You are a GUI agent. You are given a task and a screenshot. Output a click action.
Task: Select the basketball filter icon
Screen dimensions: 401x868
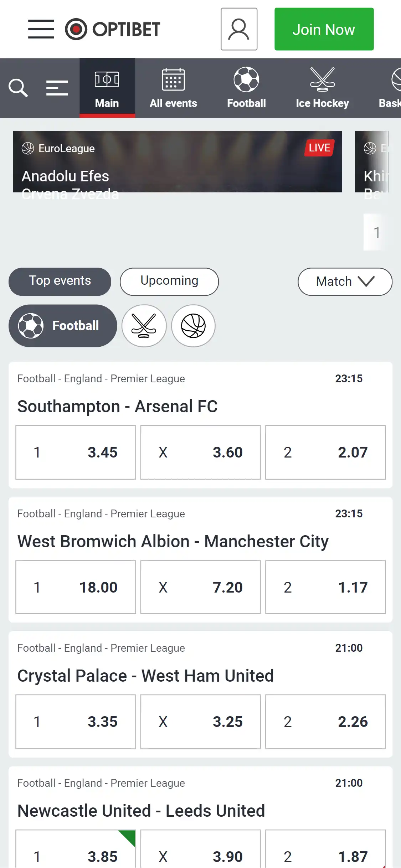193,326
